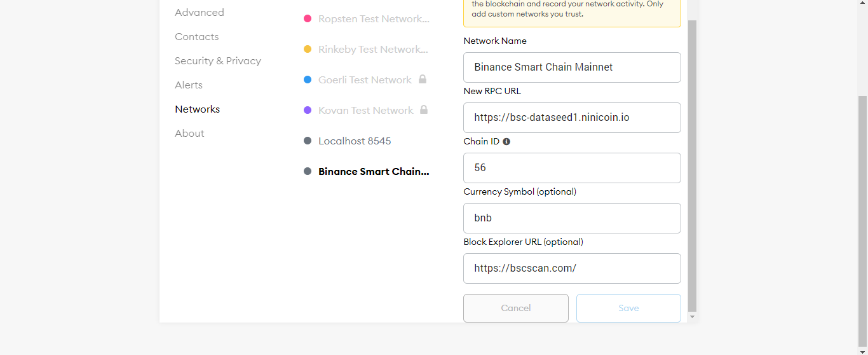The width and height of the screenshot is (868, 355).
Task: Open the Advanced settings section
Action: (x=200, y=13)
